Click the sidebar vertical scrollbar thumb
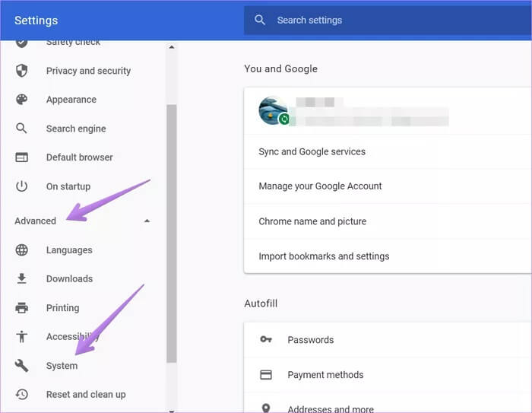Screen dimensions: 532x413 [172, 234]
